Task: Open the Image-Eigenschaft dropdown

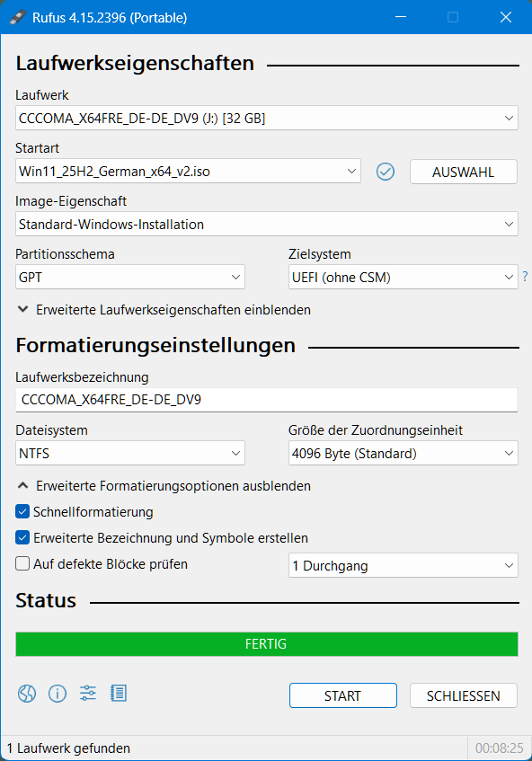Action: 267,225
